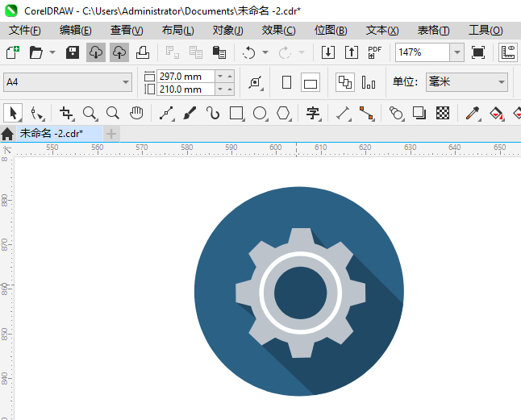Viewport: 521px width, 420px height.
Task: Select the Ellipse tool
Action: pos(260,113)
